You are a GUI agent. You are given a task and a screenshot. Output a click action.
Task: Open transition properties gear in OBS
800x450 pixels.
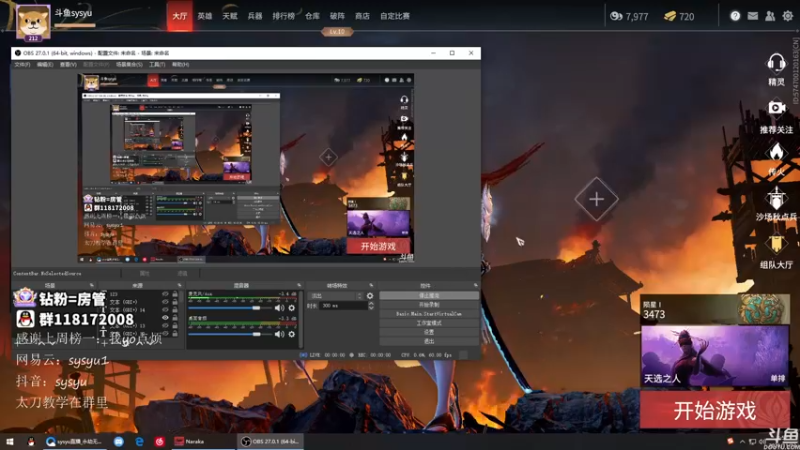click(x=370, y=295)
